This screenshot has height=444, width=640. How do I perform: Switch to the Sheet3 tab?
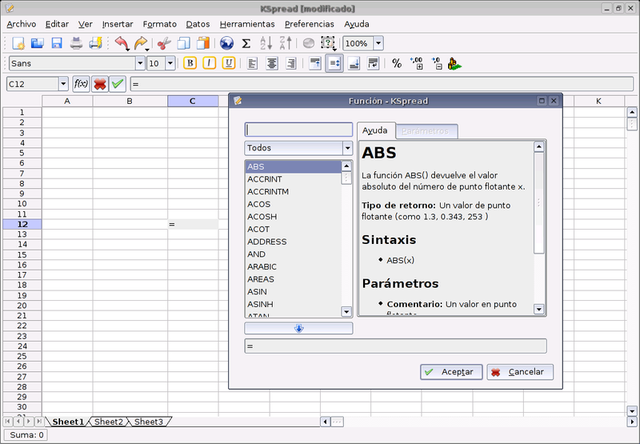coord(149,422)
